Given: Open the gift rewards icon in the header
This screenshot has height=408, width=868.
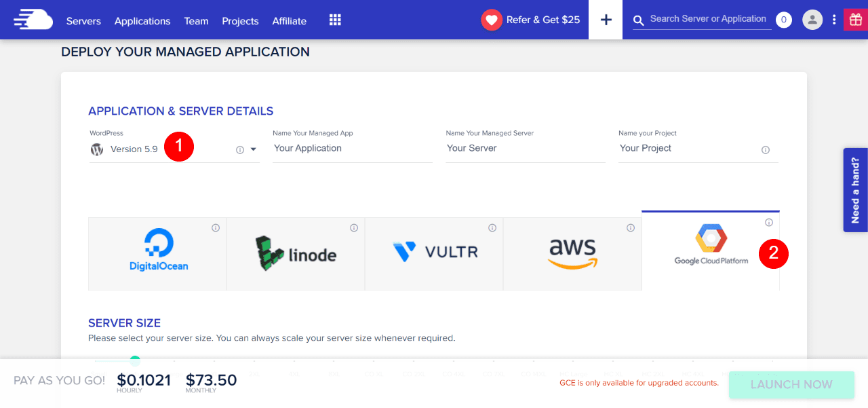Looking at the screenshot, I should point(855,19).
